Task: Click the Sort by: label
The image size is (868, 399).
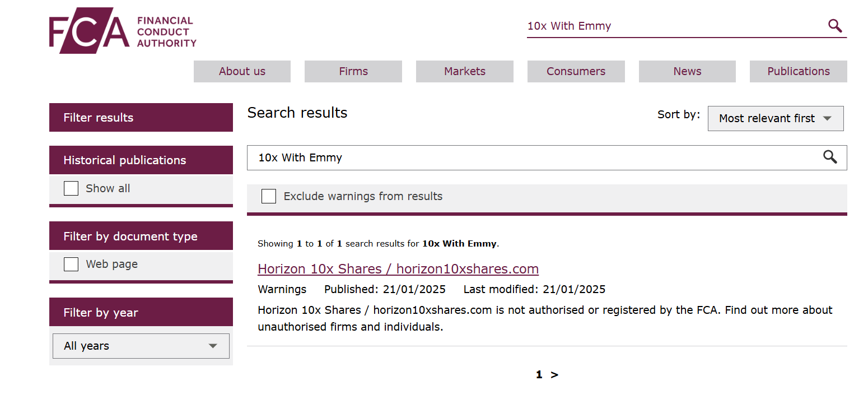Action: pyautogui.click(x=679, y=115)
